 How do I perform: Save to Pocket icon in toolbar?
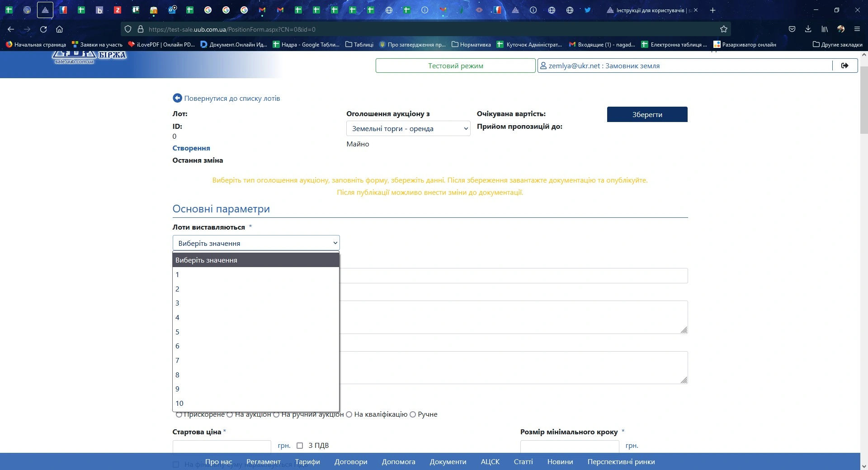[x=792, y=29]
